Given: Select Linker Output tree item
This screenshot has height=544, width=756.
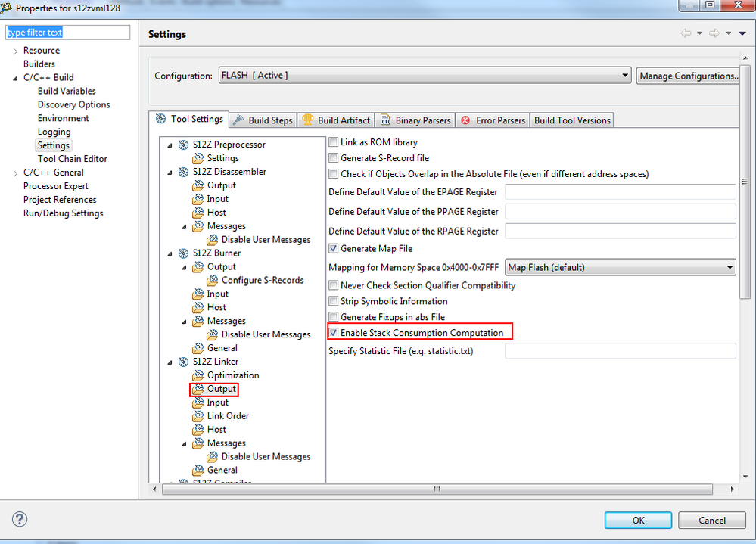Looking at the screenshot, I should pos(221,389).
